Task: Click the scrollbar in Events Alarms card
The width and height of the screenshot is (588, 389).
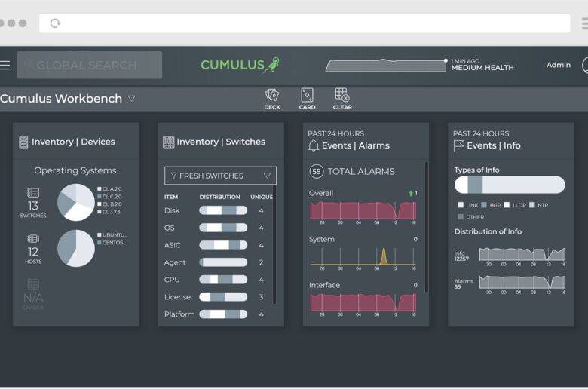Action: pyautogui.click(x=426, y=227)
